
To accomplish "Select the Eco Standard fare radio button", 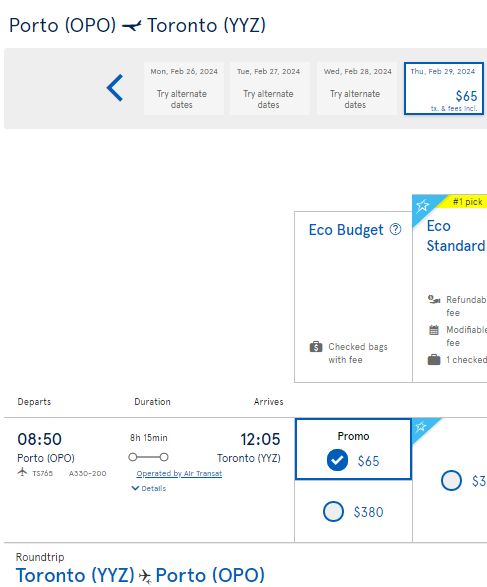I will 451,480.
